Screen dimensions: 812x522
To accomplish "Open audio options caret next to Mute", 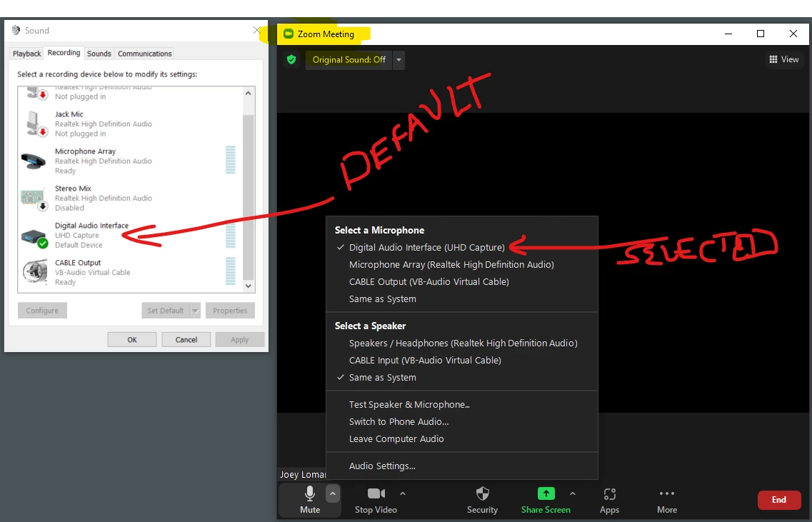I will tap(333, 493).
